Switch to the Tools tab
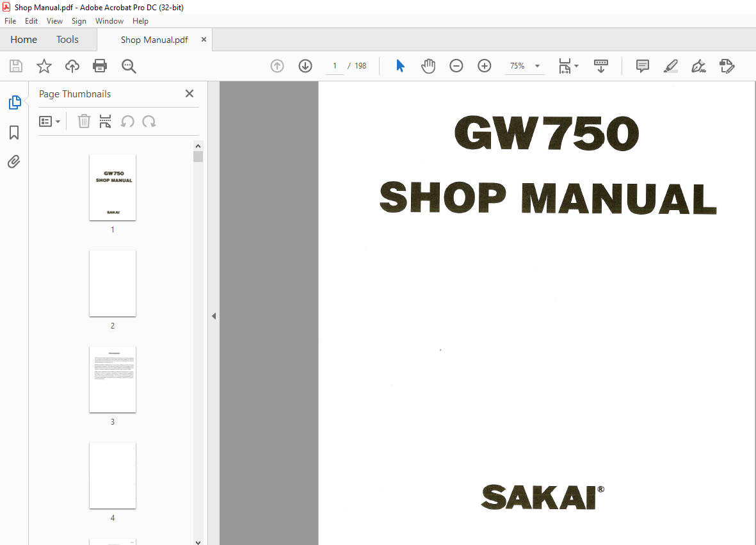This screenshot has width=756, height=545. click(67, 40)
